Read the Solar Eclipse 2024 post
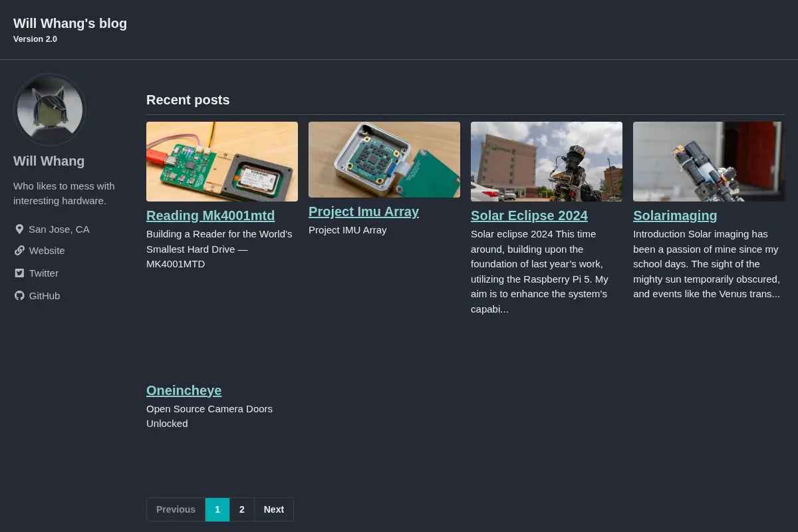This screenshot has width=798, height=532. click(529, 215)
